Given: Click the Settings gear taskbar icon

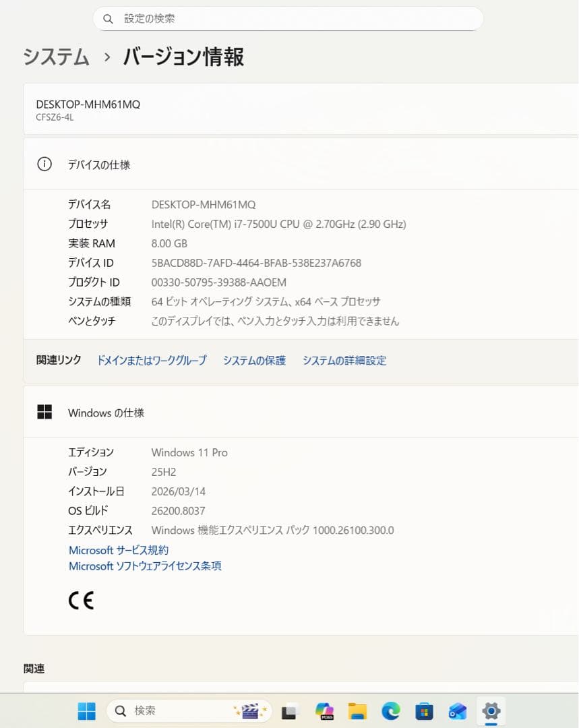Looking at the screenshot, I should (x=491, y=710).
